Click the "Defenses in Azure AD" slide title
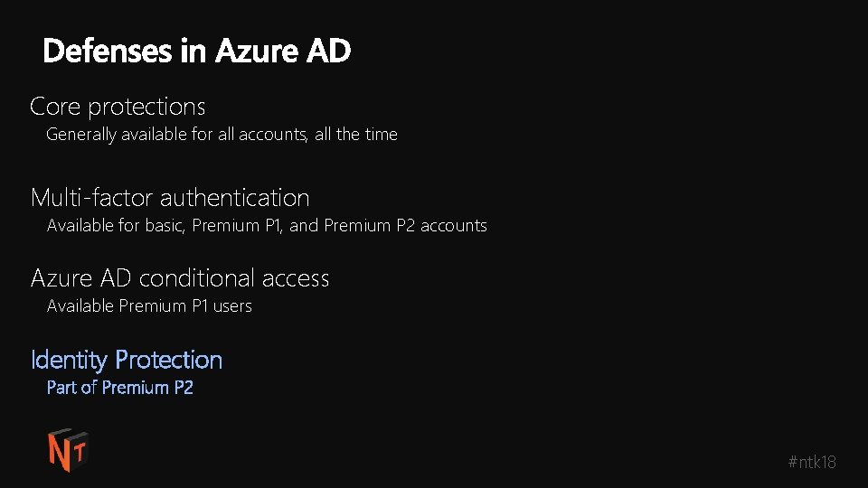Image resolution: width=868 pixels, height=488 pixels. point(196,51)
